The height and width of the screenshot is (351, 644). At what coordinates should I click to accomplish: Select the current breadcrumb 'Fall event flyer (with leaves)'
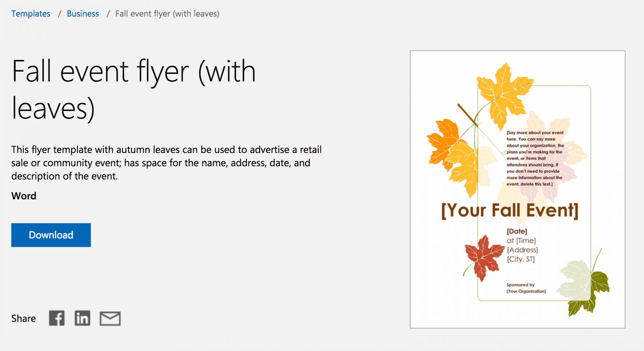pos(167,14)
